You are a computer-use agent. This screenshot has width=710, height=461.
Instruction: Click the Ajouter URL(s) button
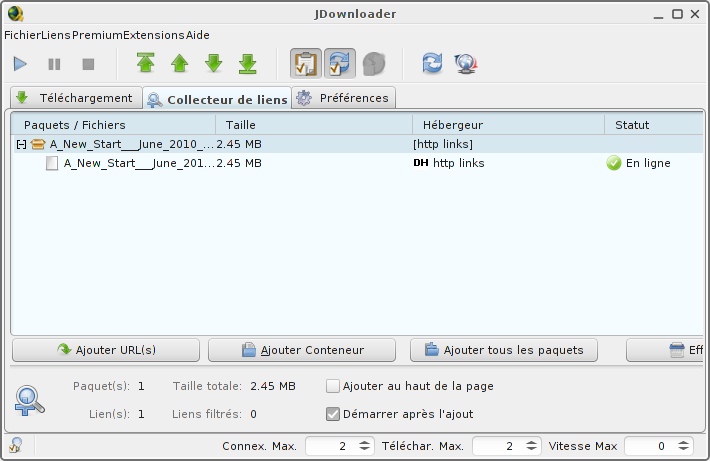tap(106, 350)
